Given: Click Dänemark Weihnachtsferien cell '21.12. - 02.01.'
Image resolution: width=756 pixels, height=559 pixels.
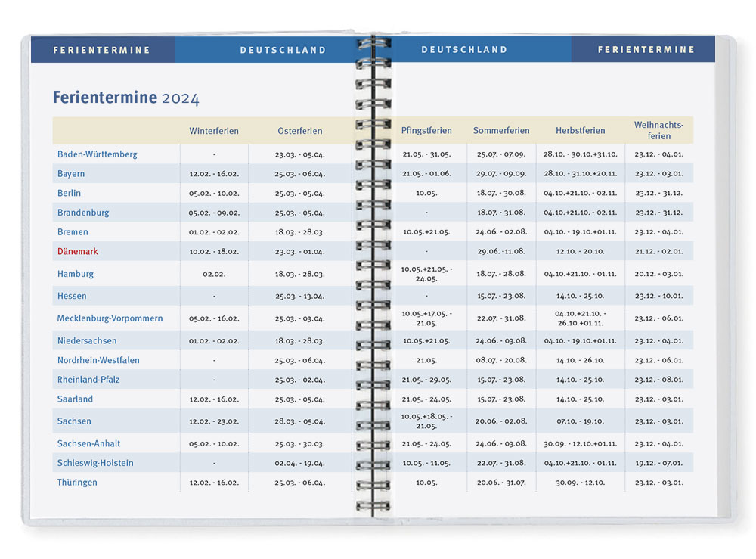Looking at the screenshot, I should pos(659,251).
